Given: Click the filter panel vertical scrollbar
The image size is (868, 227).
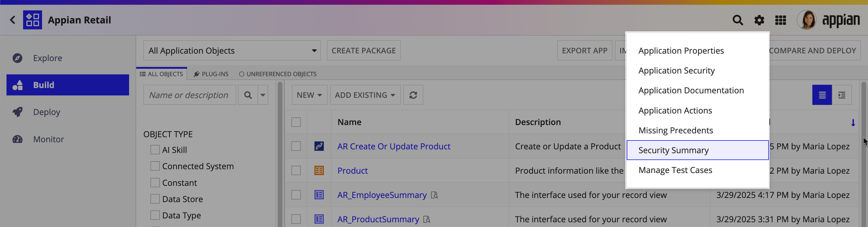Looking at the screenshot, I should pyautogui.click(x=280, y=154).
